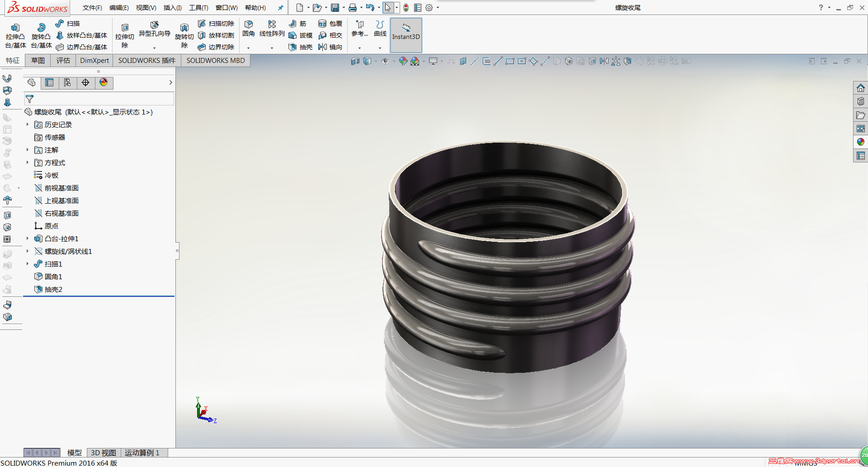Click the Help question mark button
Screen dimensions: 868x467
click(x=821, y=8)
